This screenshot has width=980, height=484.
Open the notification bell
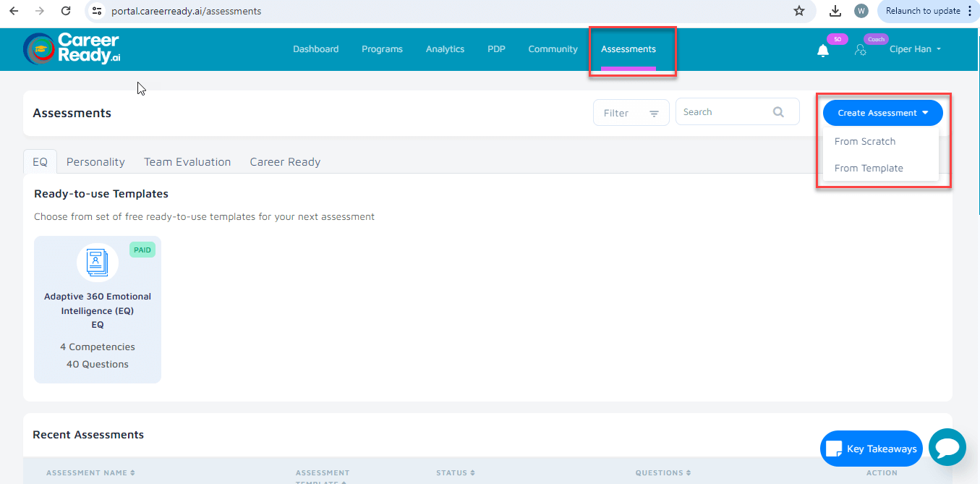822,48
